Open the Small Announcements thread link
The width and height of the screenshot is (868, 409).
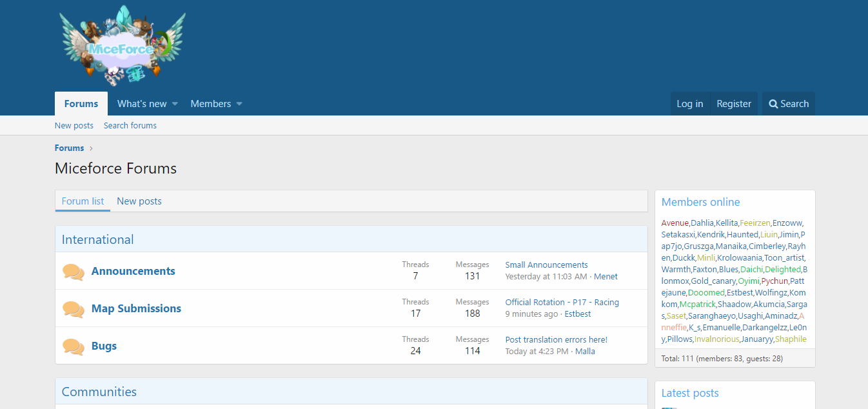546,265
